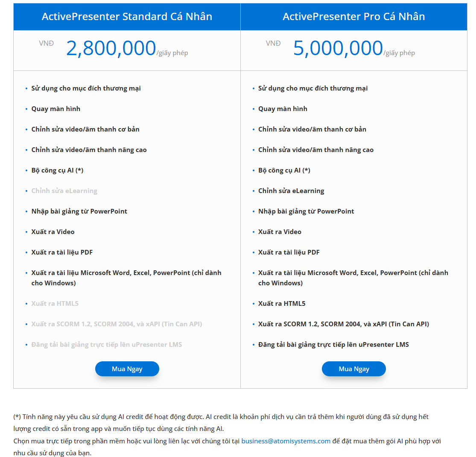
Task: Click Mua Ngay under the Standard plan
Action: [127, 369]
